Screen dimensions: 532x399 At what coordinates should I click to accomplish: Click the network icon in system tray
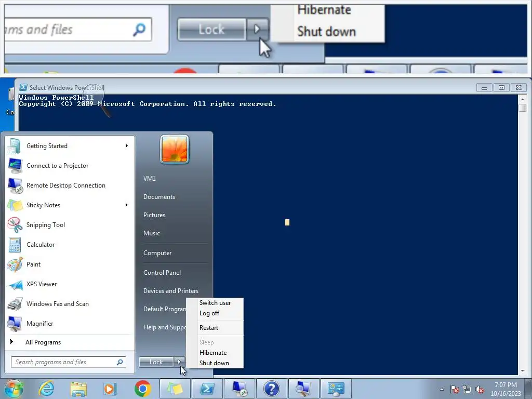[x=467, y=389]
